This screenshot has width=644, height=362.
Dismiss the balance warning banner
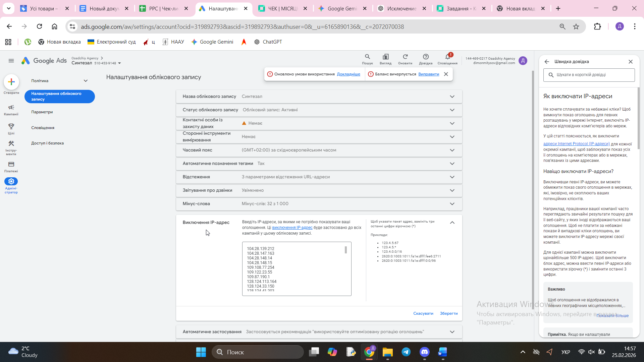(446, 74)
